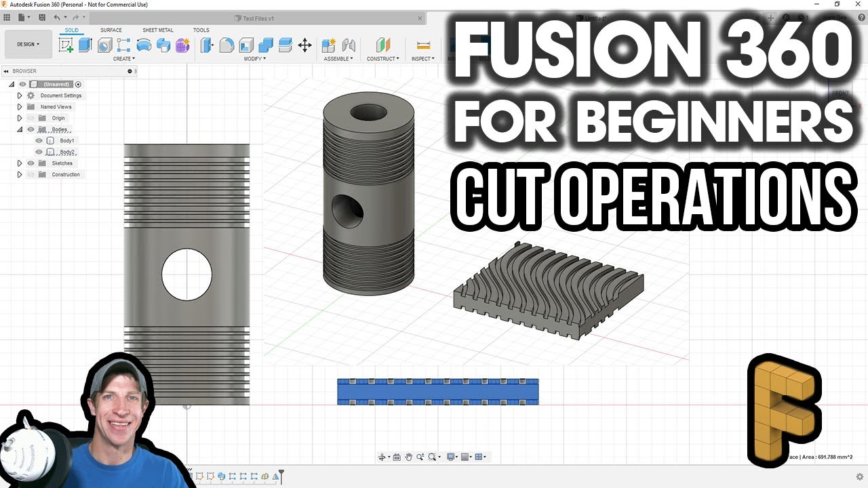Select the Test Files v1 document tab
The width and height of the screenshot is (868, 488).
pyautogui.click(x=258, y=18)
